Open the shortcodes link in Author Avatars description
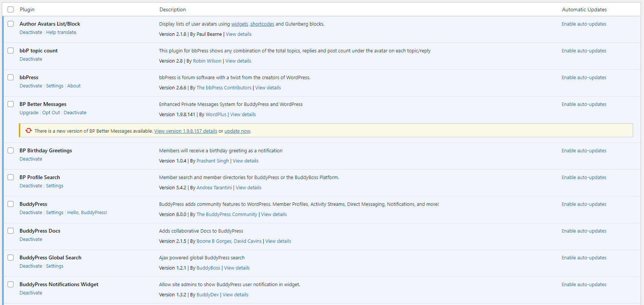This screenshot has height=305, width=644. (x=262, y=24)
